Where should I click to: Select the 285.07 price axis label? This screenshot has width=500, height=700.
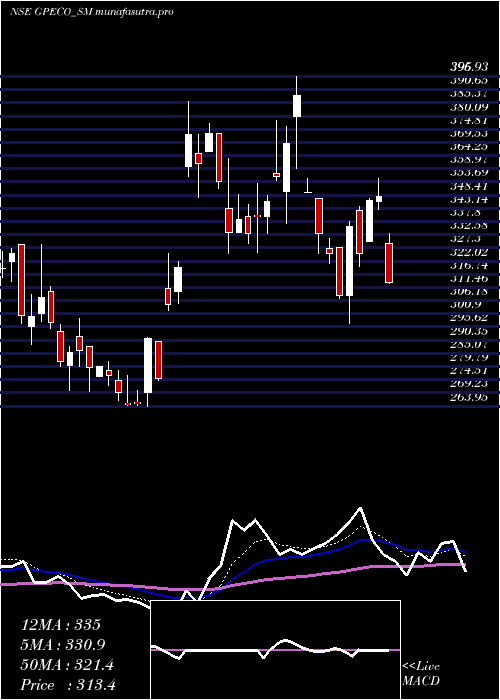coord(469,344)
